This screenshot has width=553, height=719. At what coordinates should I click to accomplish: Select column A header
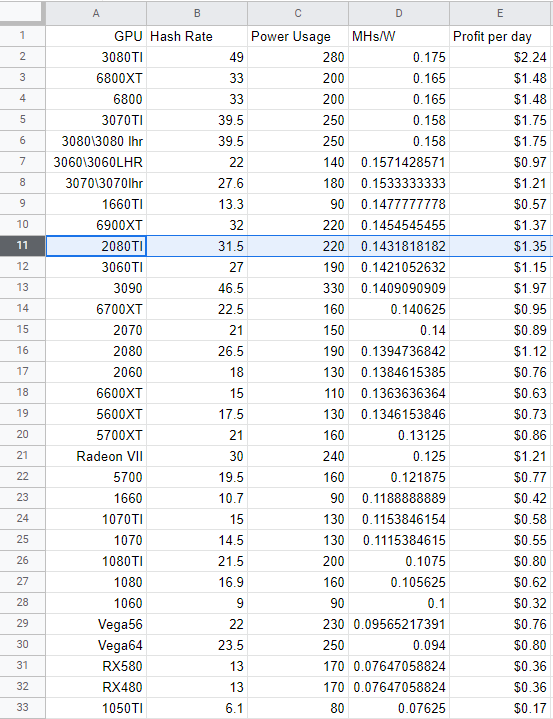coord(96,13)
